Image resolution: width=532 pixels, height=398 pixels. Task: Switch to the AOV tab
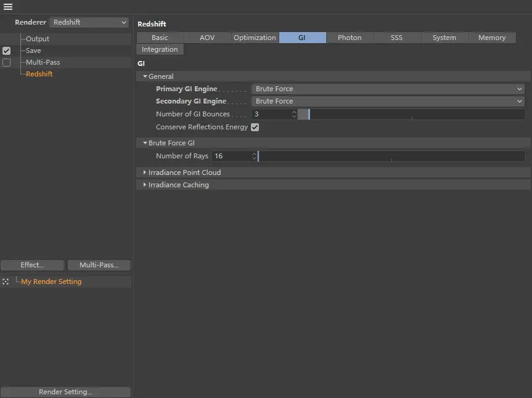pos(207,37)
